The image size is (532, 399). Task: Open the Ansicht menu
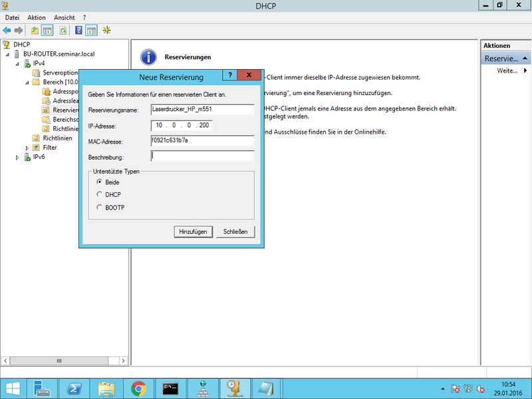65,17
